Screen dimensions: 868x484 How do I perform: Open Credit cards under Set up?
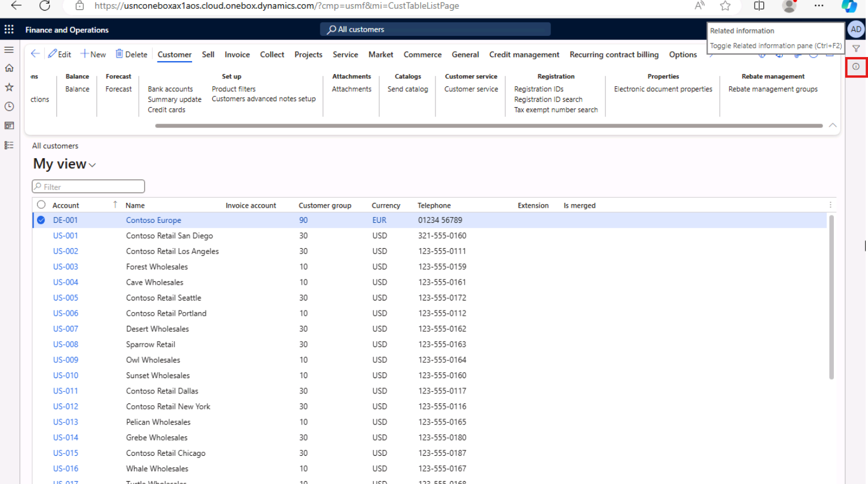pos(166,110)
